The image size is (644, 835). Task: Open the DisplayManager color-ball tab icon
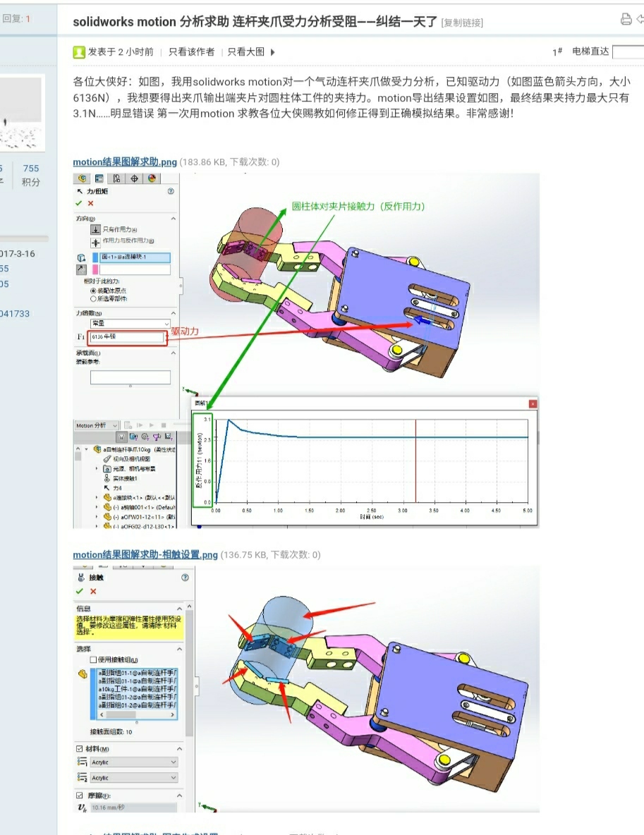pyautogui.click(x=152, y=179)
